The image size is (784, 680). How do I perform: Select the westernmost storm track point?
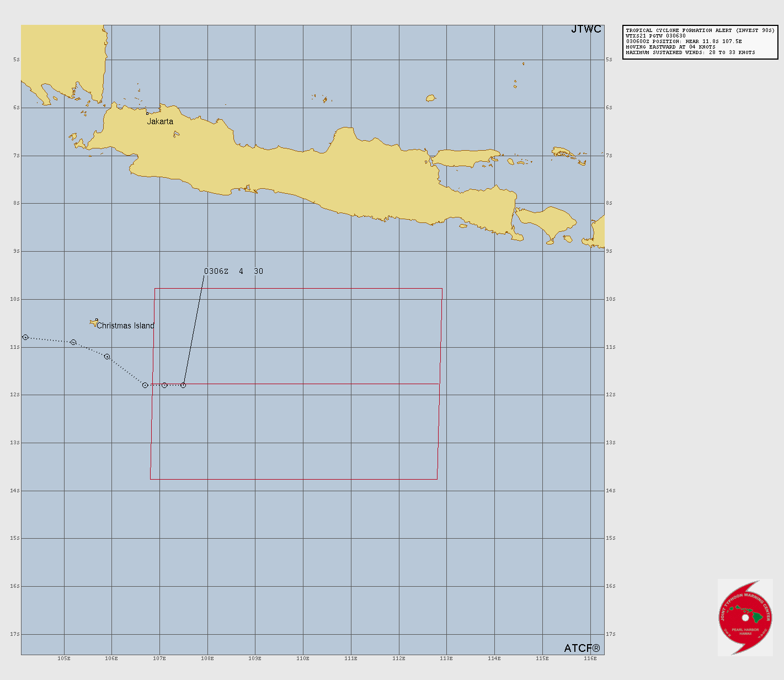point(25,337)
